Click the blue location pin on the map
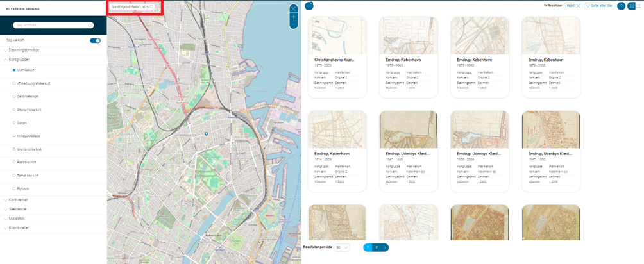644x264 pixels. 206,134
